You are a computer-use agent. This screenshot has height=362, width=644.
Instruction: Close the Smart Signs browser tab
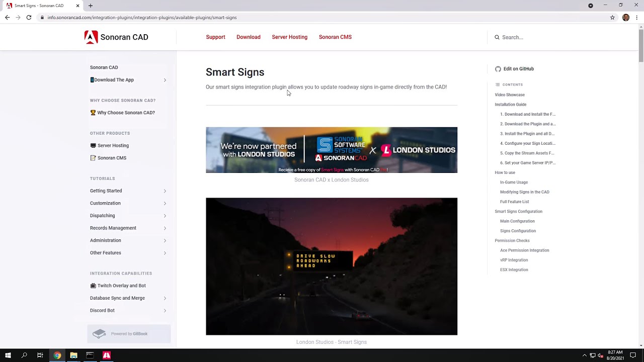click(x=77, y=6)
